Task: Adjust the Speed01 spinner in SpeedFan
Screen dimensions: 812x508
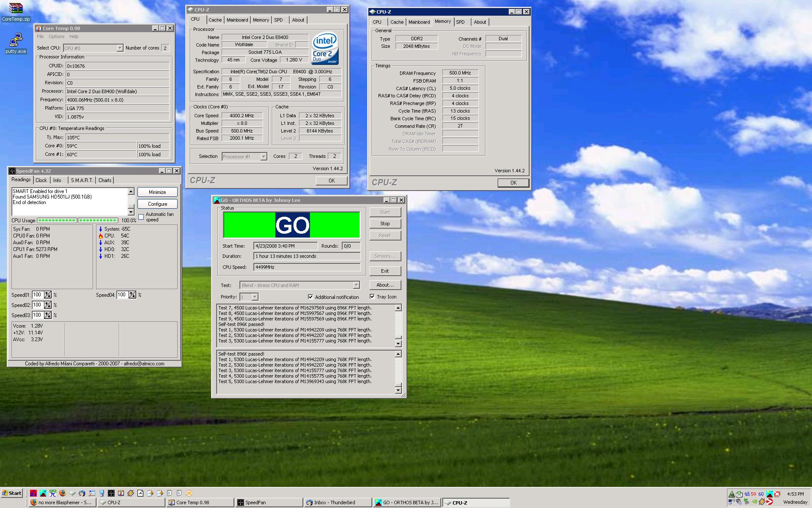Action: point(48,295)
